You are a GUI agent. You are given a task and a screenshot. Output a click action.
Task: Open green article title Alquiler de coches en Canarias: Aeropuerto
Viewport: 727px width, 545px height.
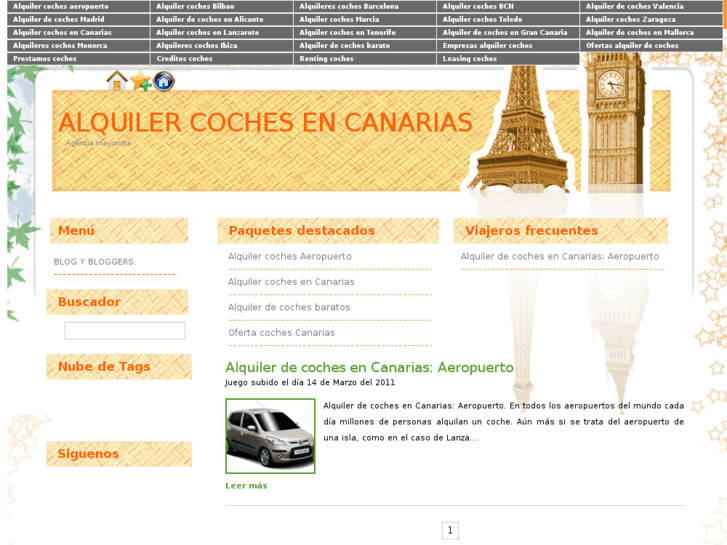click(370, 367)
